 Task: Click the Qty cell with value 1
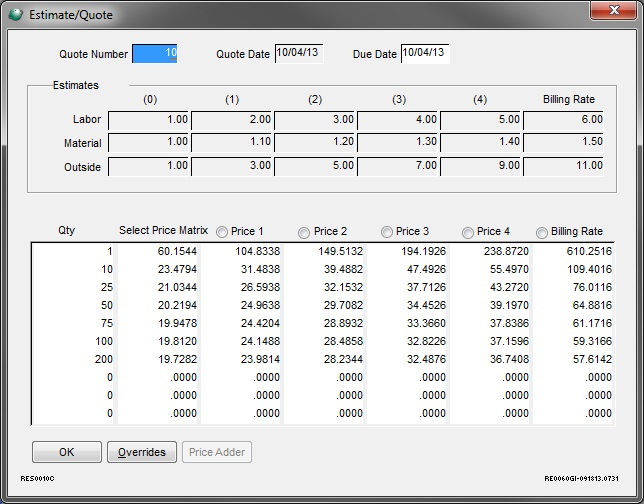pos(73,251)
